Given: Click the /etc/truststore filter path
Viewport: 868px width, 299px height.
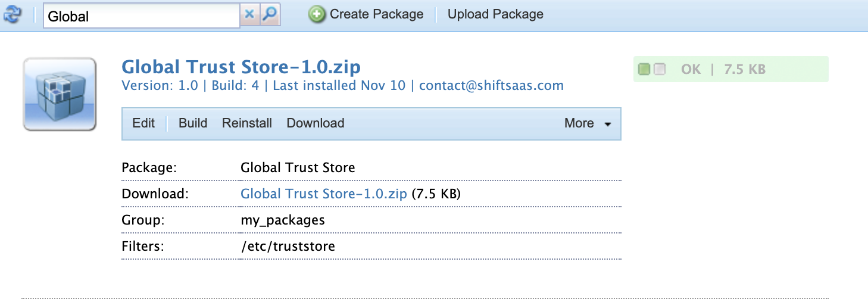Looking at the screenshot, I should (x=288, y=246).
